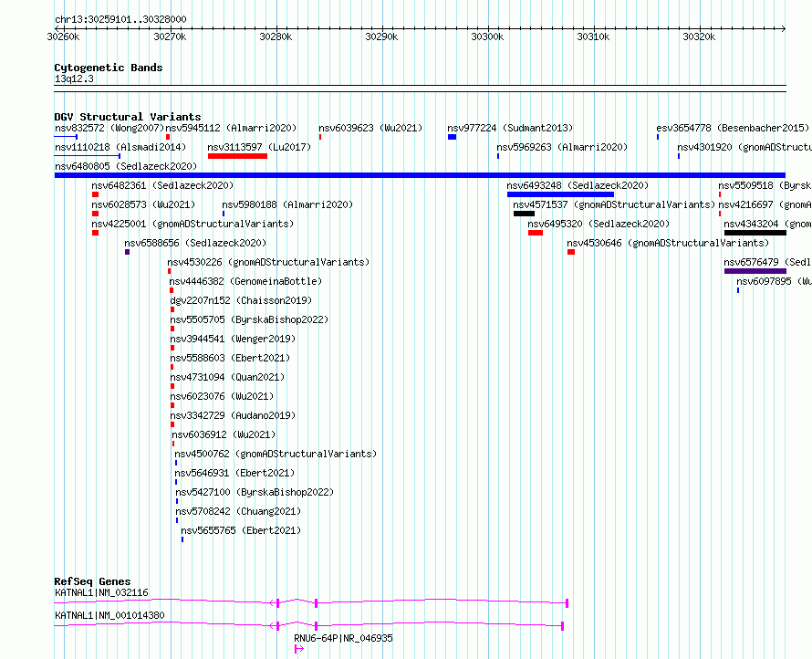Open nsv3342729 (Audano2019) label

point(233,415)
